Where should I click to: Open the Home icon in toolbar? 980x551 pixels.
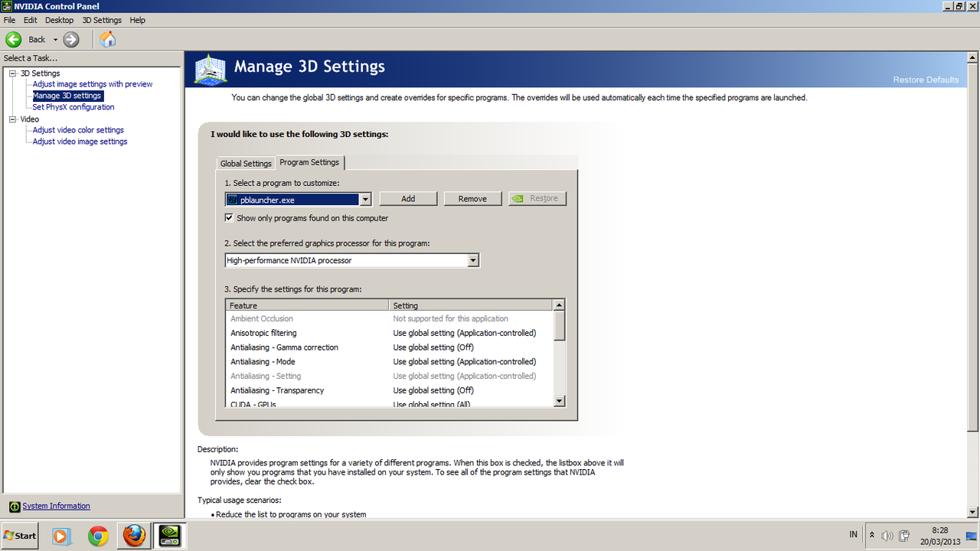pos(108,39)
